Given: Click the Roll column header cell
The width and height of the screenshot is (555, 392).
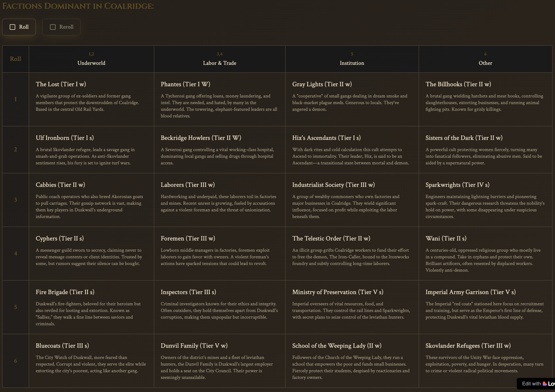Looking at the screenshot, I should [15, 59].
